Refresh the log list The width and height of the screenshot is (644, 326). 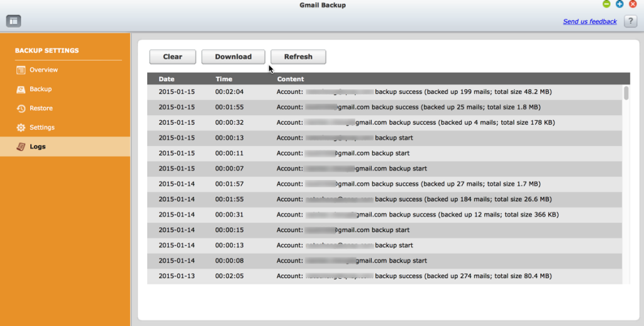click(298, 57)
